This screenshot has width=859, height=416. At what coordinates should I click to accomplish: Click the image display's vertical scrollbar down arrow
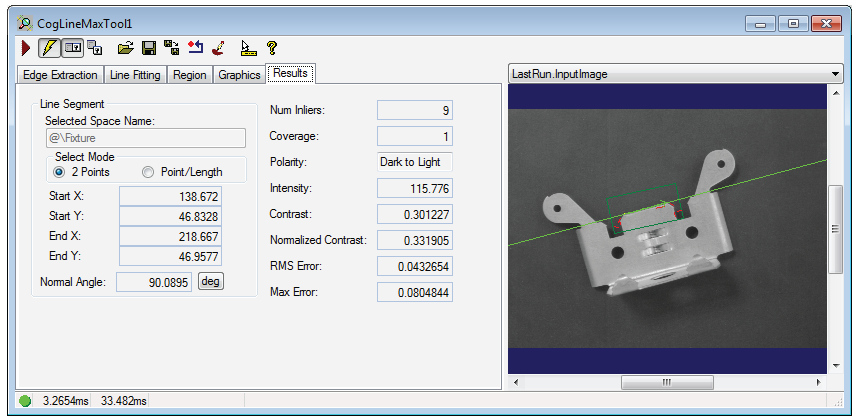[836, 366]
